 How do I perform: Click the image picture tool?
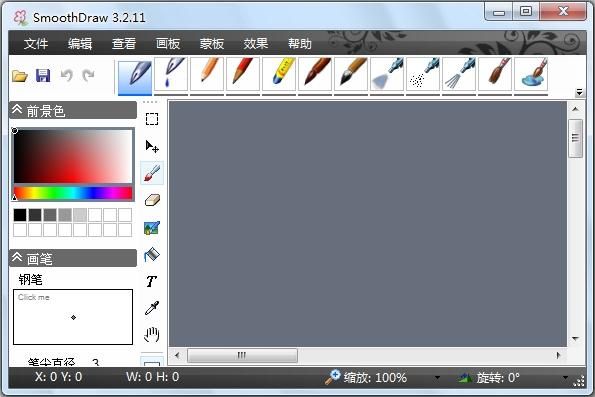point(152,228)
